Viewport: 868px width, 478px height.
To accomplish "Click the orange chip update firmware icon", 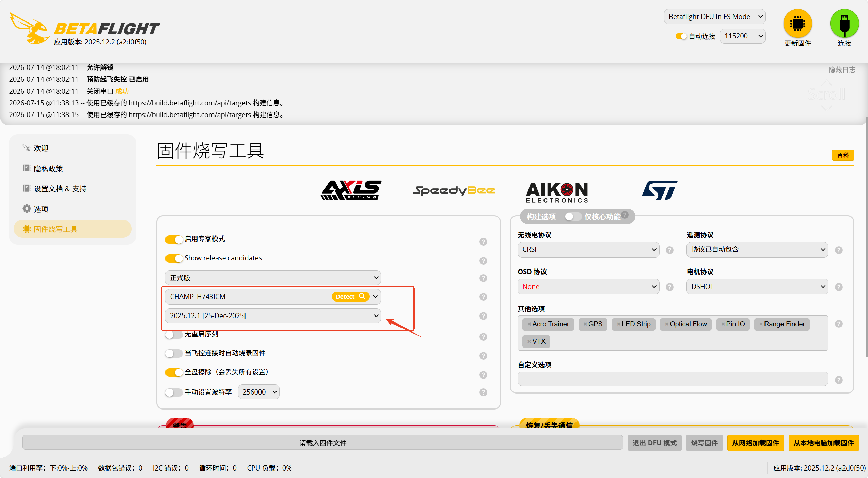I will [798, 24].
